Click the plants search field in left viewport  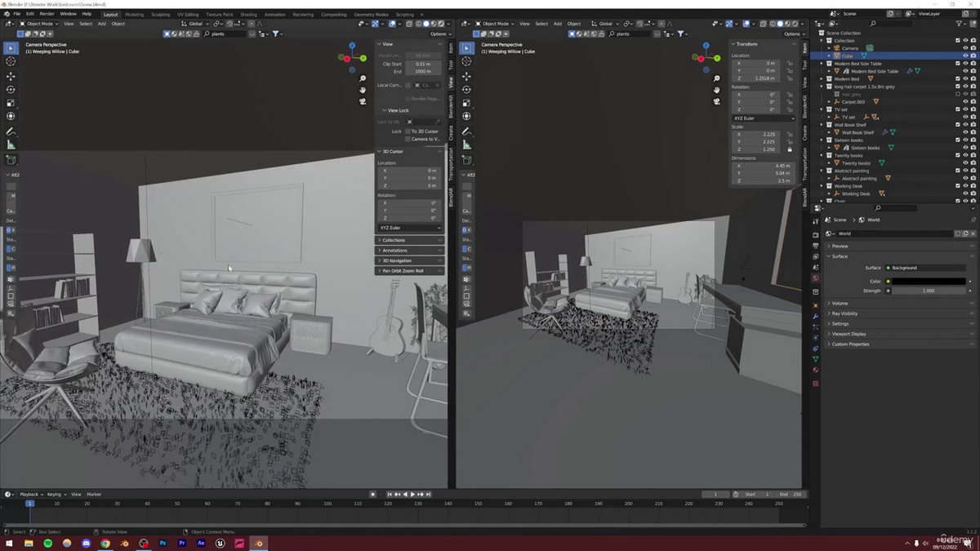(x=225, y=33)
